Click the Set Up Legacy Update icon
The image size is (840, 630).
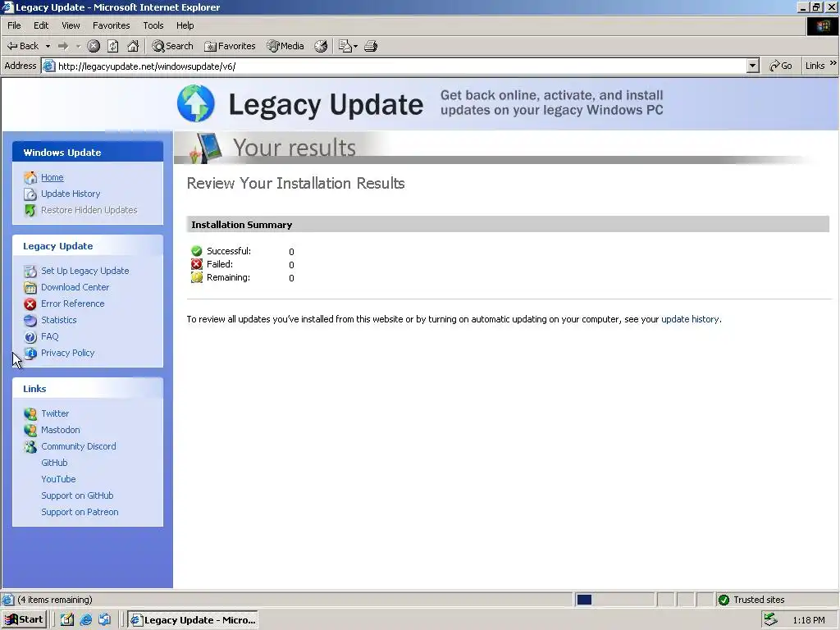coord(30,271)
